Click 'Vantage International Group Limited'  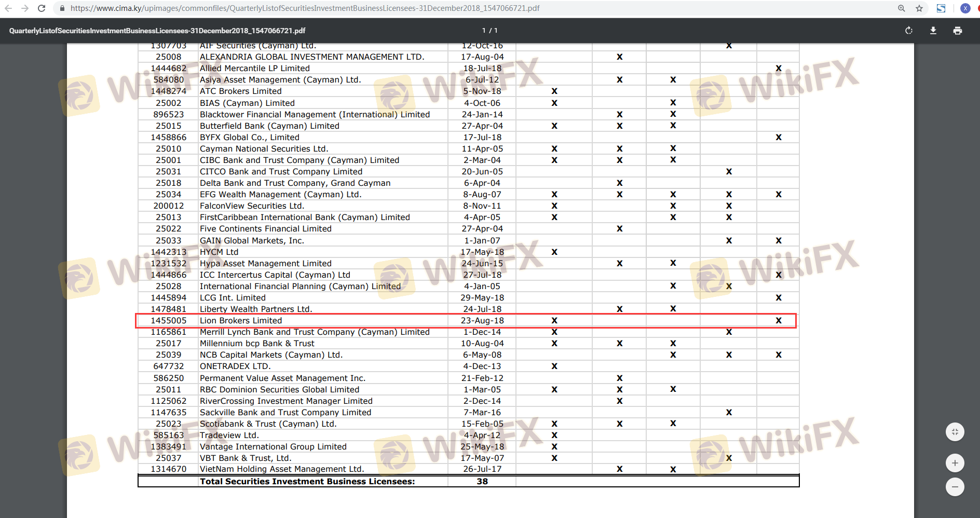(273, 447)
